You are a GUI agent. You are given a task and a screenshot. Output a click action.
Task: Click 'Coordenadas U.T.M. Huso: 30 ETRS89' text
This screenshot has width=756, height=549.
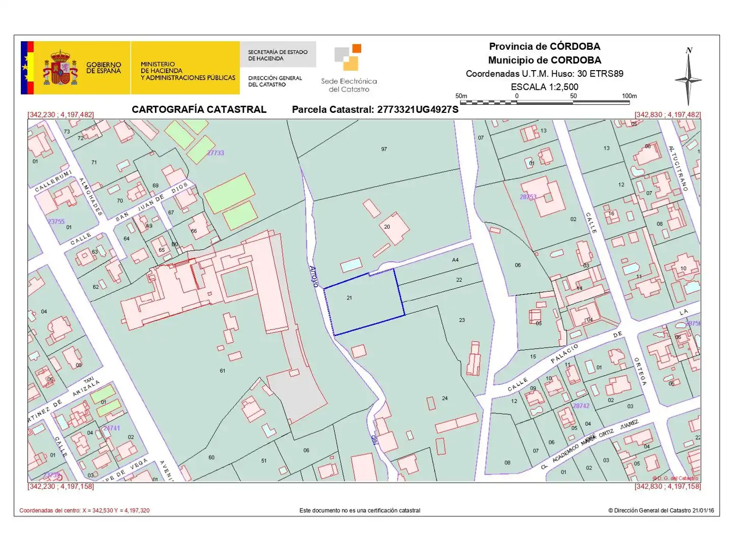click(x=545, y=74)
